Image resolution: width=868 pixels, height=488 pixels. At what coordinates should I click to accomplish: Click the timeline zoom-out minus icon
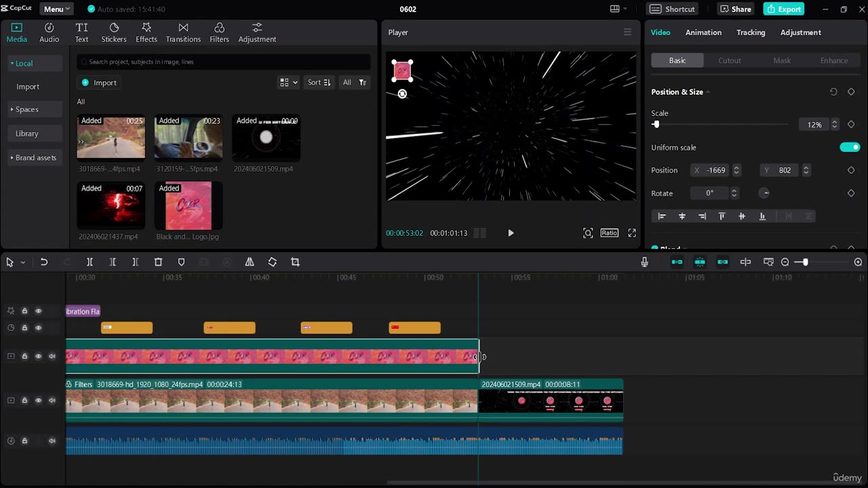[785, 262]
